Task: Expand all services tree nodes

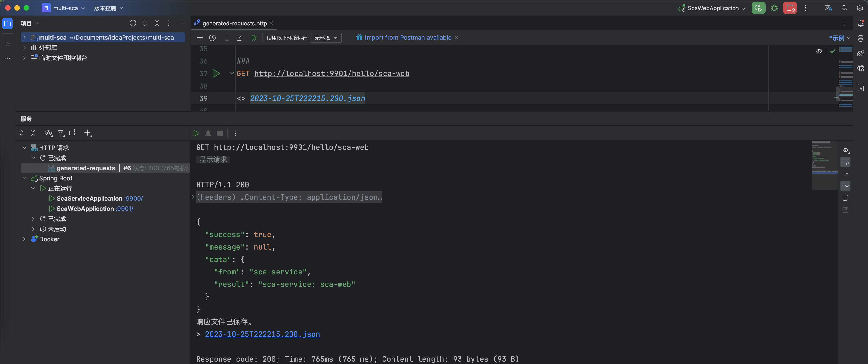Action: (21, 133)
